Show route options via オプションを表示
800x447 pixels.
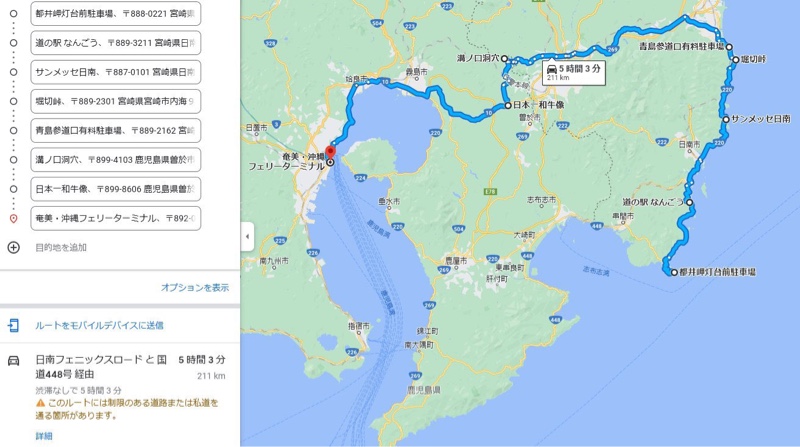coord(195,288)
